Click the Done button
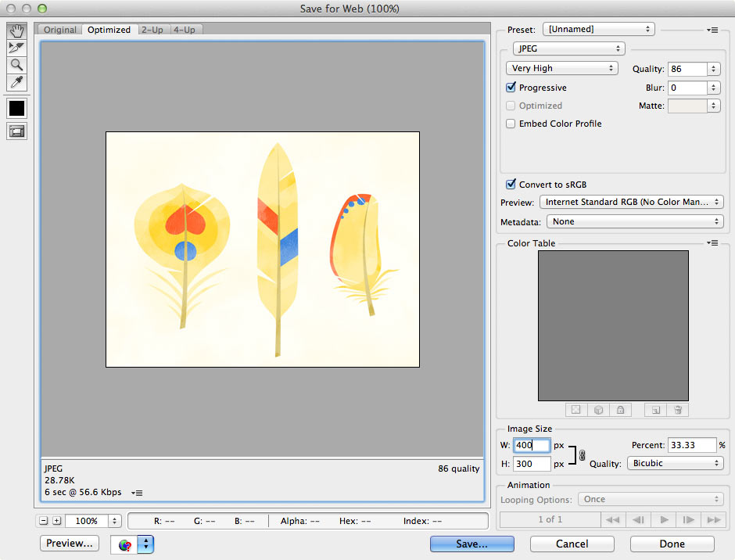The image size is (735, 560). point(672,544)
